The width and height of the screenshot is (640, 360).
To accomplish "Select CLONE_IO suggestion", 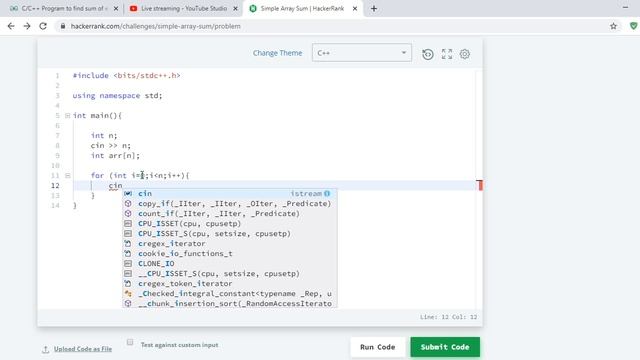I will click(230, 263).
